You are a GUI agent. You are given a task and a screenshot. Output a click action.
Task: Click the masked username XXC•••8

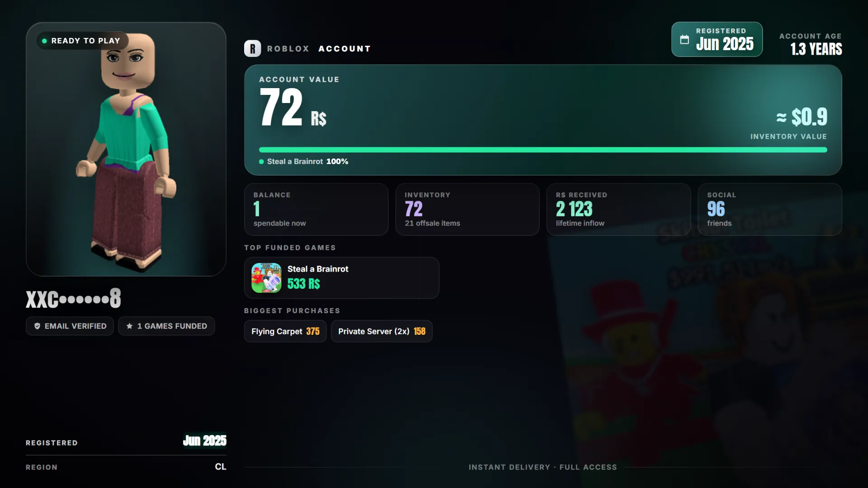pos(73,299)
